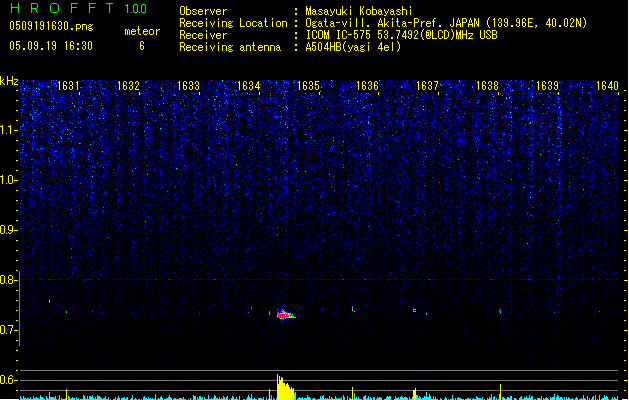Click the receiver text ICOM IC-575 53.7492
Image resolution: width=629 pixels, height=400 pixels.
click(360, 35)
